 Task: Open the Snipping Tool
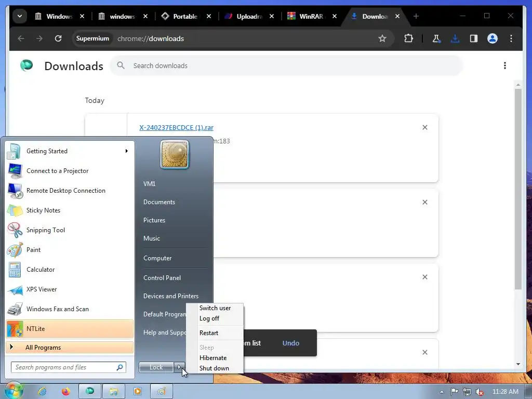tap(70, 230)
